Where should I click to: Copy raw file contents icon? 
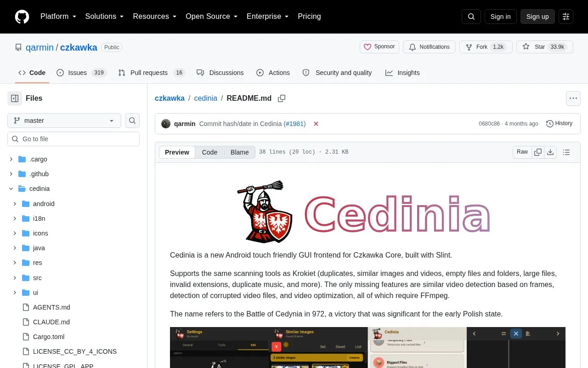click(538, 152)
